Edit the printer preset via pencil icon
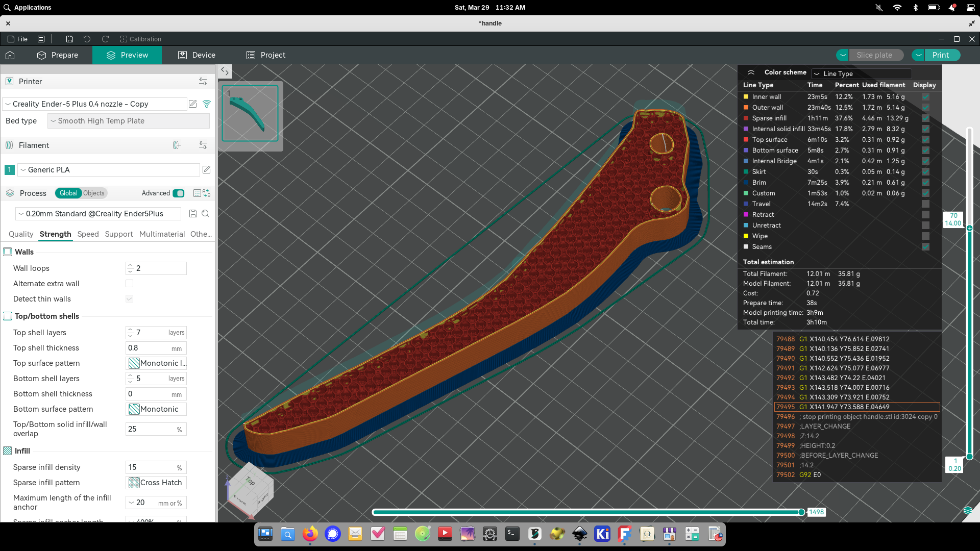 click(193, 104)
